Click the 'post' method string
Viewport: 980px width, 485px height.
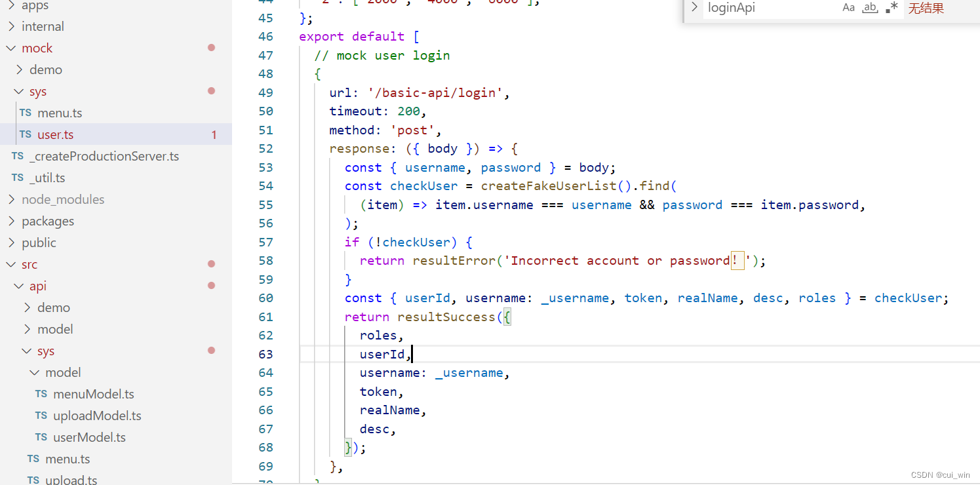click(x=412, y=130)
